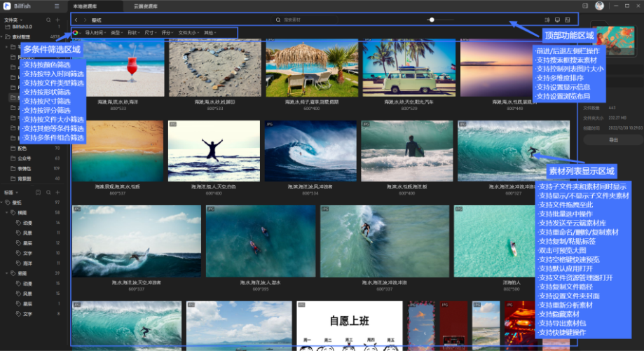
Task: Open the 文件大小 filter dropdown
Action: [189, 33]
